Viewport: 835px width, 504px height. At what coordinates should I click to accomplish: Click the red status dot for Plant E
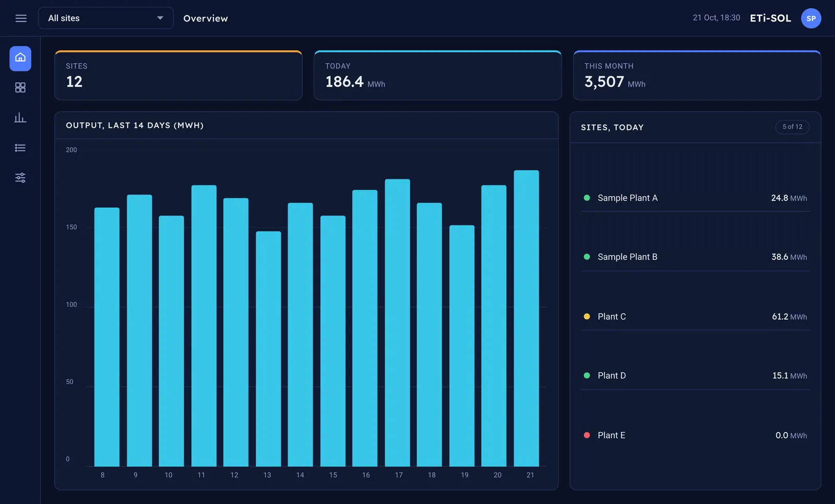point(587,435)
